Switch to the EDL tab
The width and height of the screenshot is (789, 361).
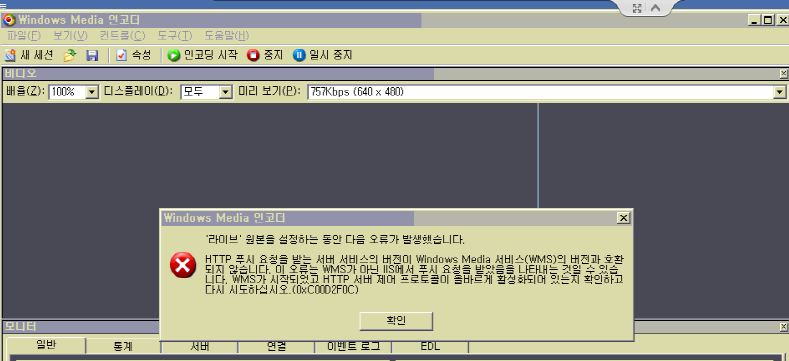click(x=430, y=346)
